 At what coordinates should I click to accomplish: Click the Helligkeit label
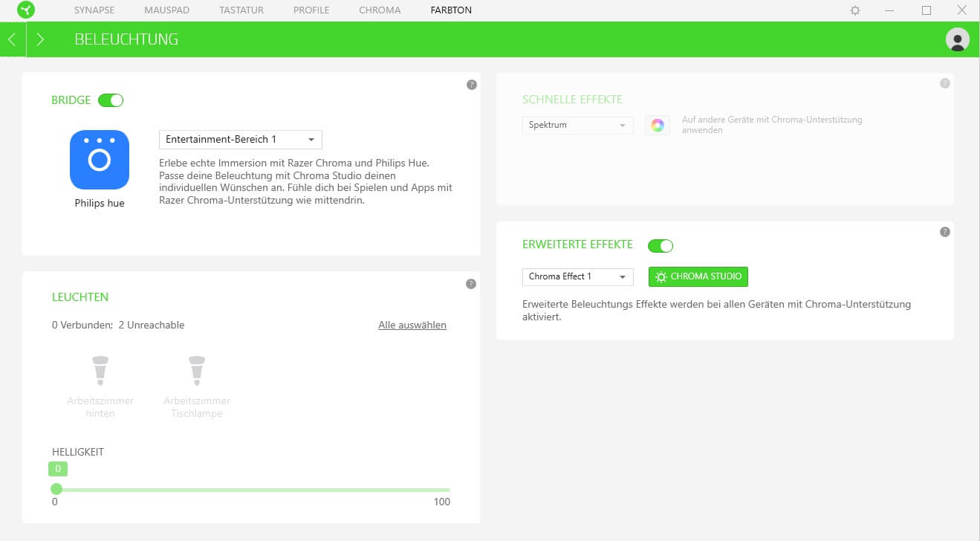tap(78, 452)
